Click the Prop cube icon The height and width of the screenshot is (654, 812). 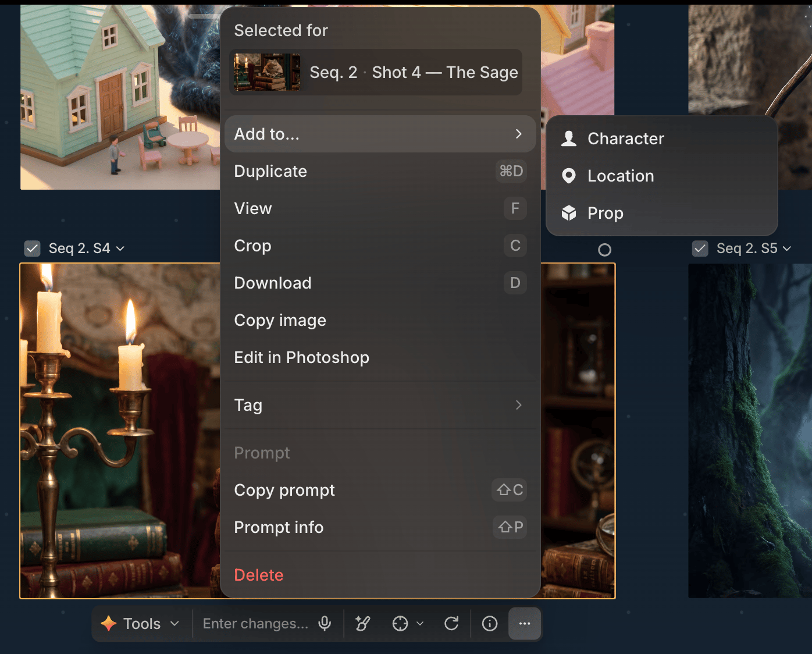pyautogui.click(x=569, y=213)
